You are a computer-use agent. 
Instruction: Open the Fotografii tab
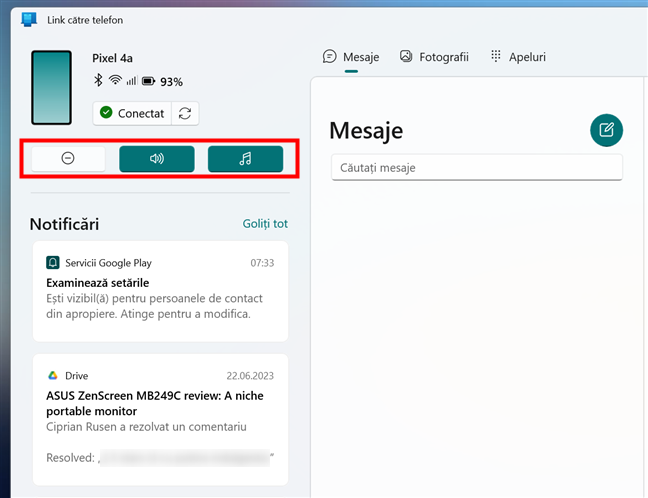(434, 57)
